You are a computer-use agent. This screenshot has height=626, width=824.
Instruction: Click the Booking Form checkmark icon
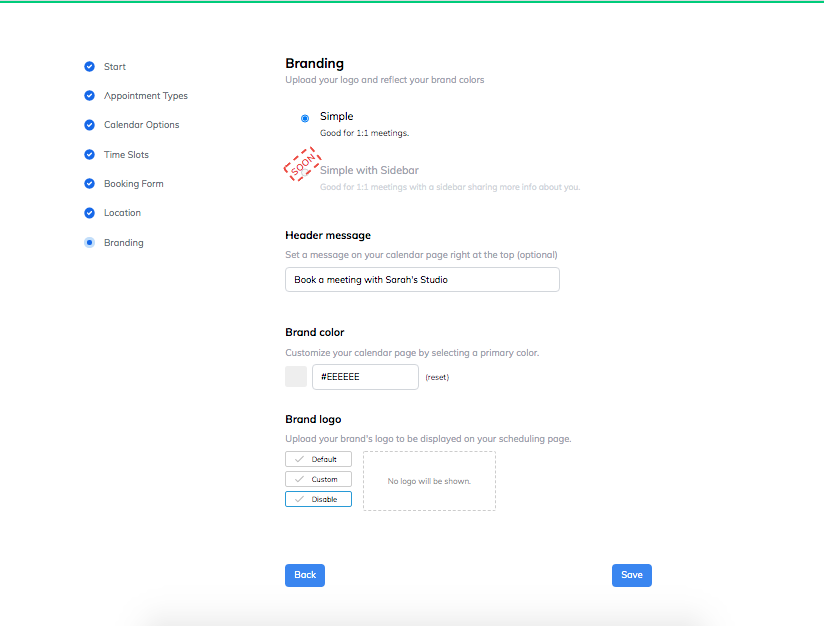(89, 184)
